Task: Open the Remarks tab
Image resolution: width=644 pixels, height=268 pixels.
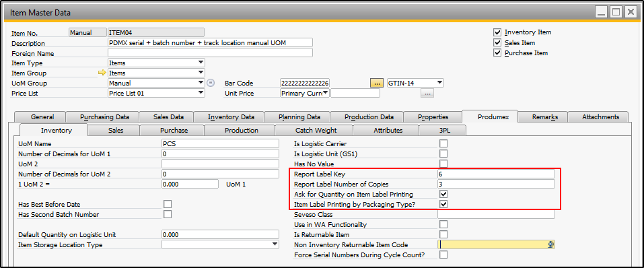Action: point(545,116)
